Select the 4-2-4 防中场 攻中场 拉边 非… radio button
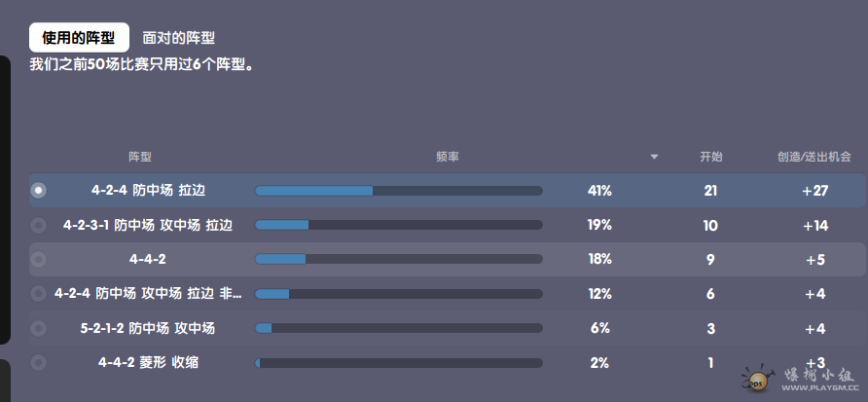This screenshot has width=868, height=402. click(39, 293)
